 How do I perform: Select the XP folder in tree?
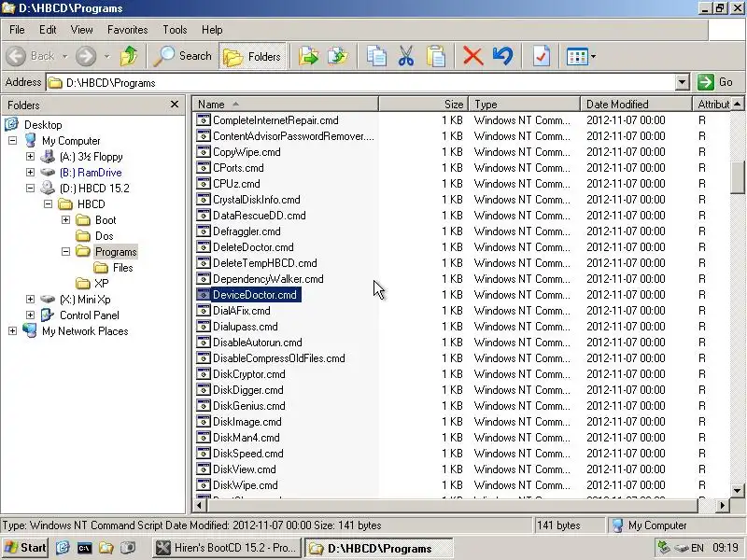[x=101, y=284]
